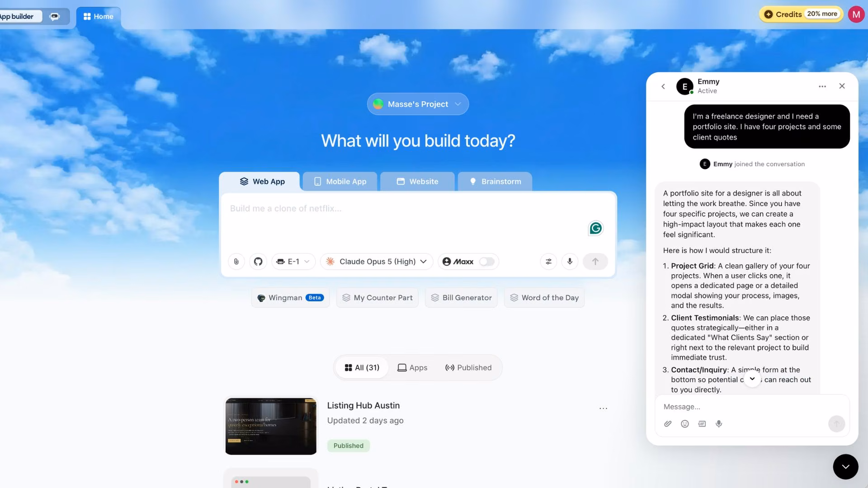
Task: Open the emoji picker in chat
Action: [685, 424]
